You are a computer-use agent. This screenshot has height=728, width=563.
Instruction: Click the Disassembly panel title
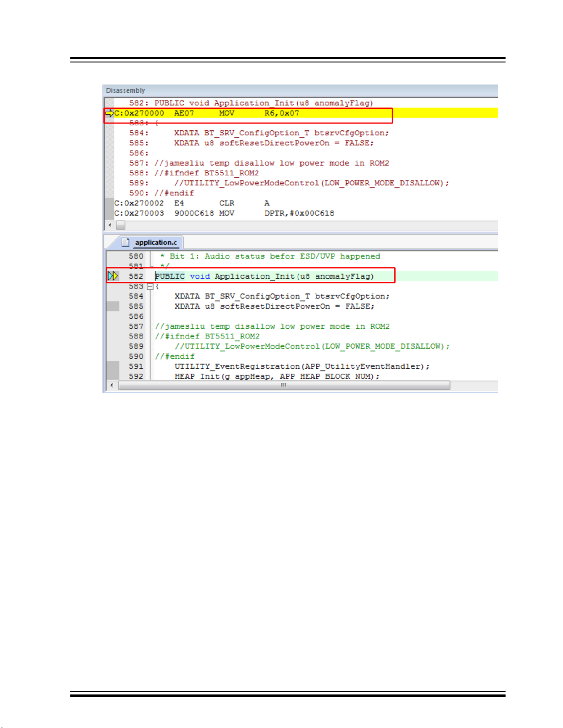click(x=125, y=90)
